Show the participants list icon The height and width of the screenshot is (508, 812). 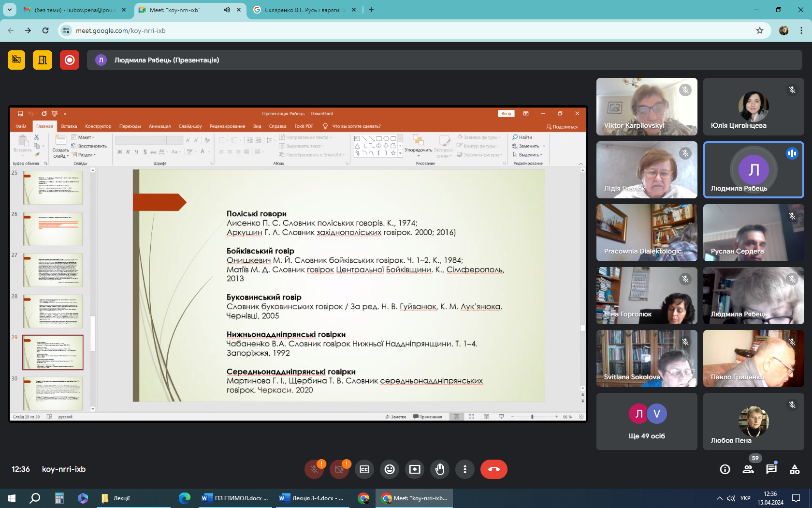pos(748,469)
